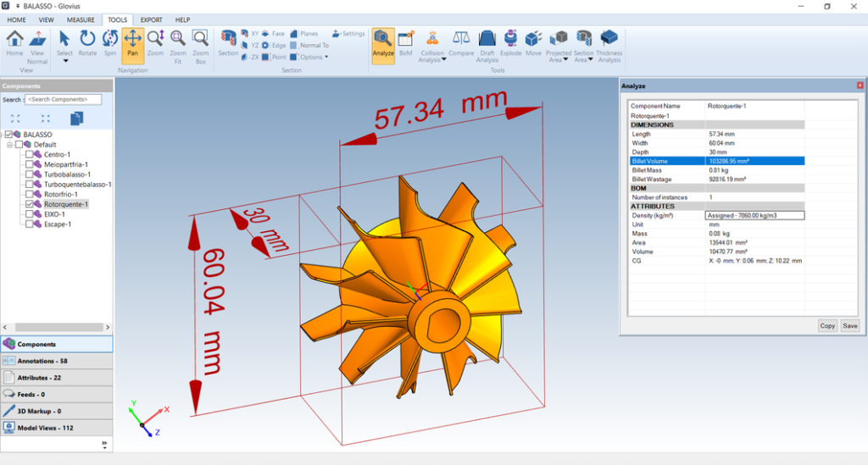Click the Zoom Fit icon
868x465 pixels.
click(178, 47)
